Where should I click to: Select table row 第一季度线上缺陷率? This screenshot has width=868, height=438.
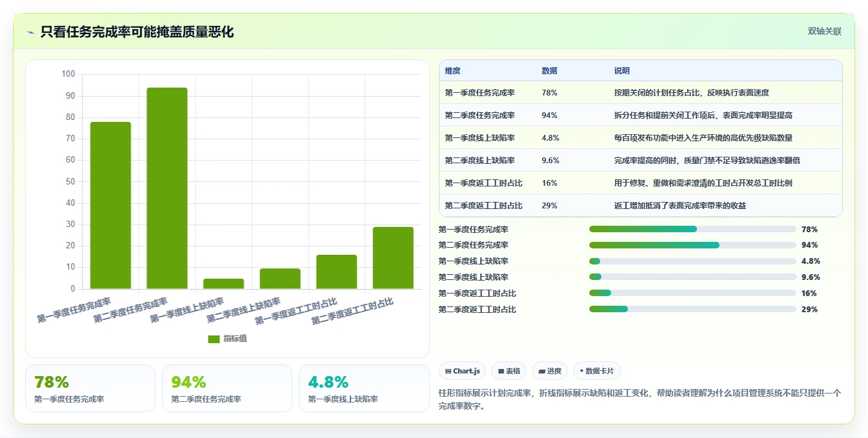(x=641, y=138)
